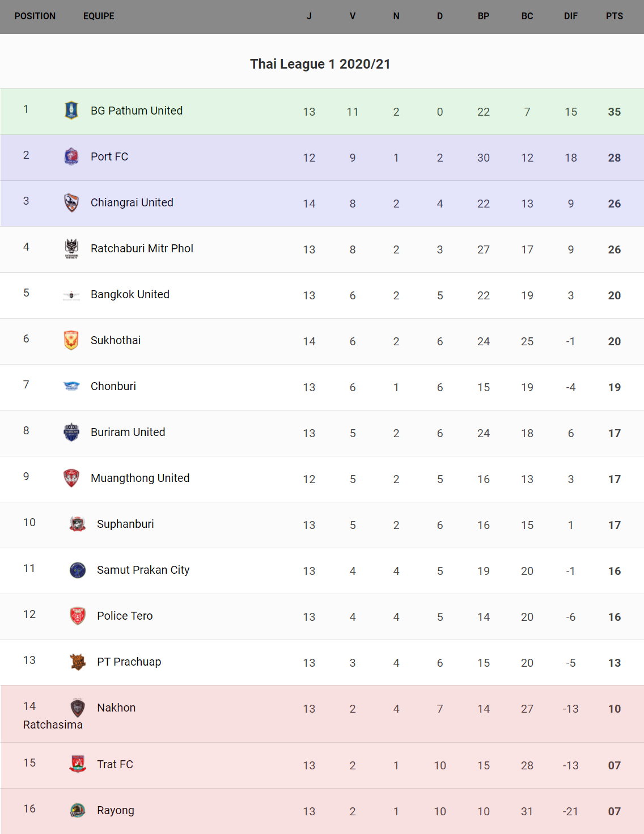
Task: Click the Muangthong United logo
Action: point(71,478)
